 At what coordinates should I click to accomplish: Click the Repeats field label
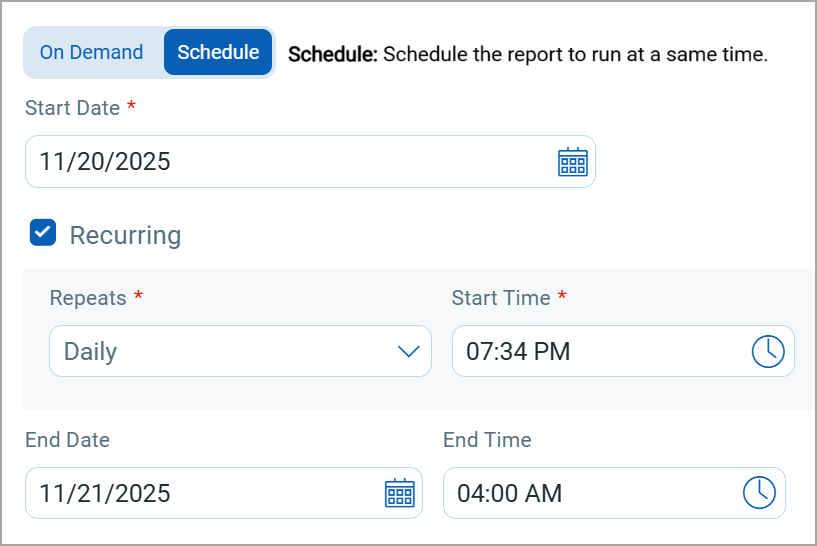pyautogui.click(x=88, y=298)
